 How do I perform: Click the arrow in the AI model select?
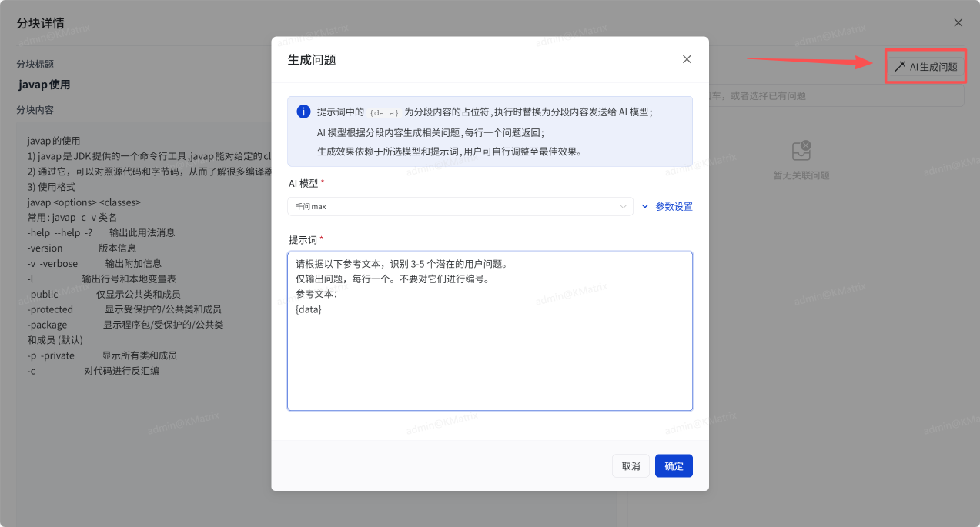624,206
